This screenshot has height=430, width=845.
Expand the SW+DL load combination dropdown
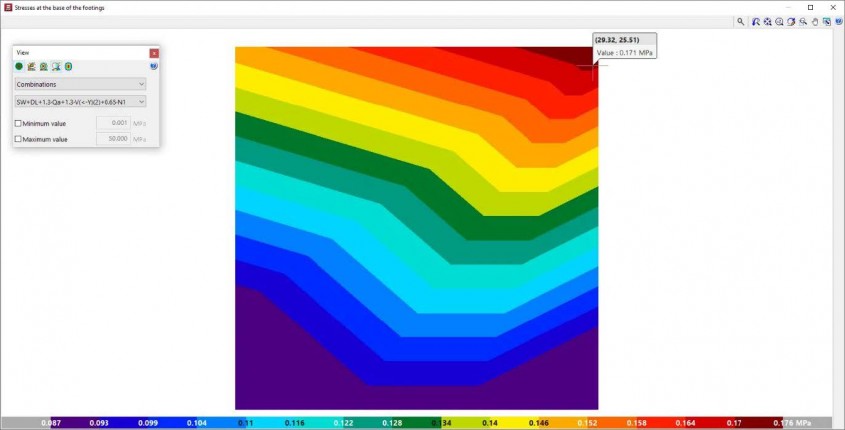80,101
